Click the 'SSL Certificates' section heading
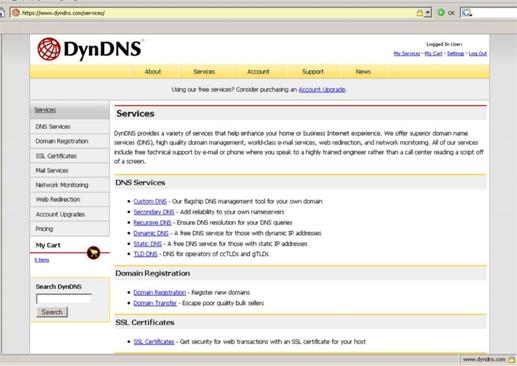Screen dimensions: 517x366 145,322
